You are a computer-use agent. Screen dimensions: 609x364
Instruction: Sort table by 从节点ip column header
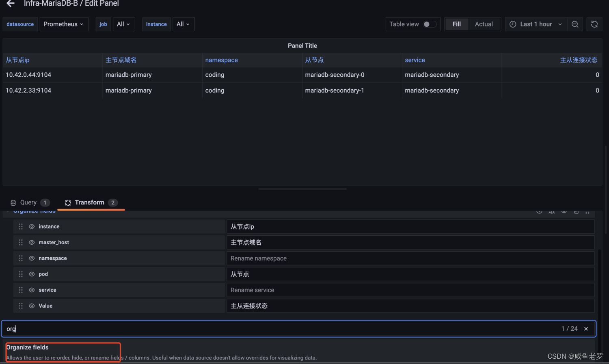coord(17,60)
